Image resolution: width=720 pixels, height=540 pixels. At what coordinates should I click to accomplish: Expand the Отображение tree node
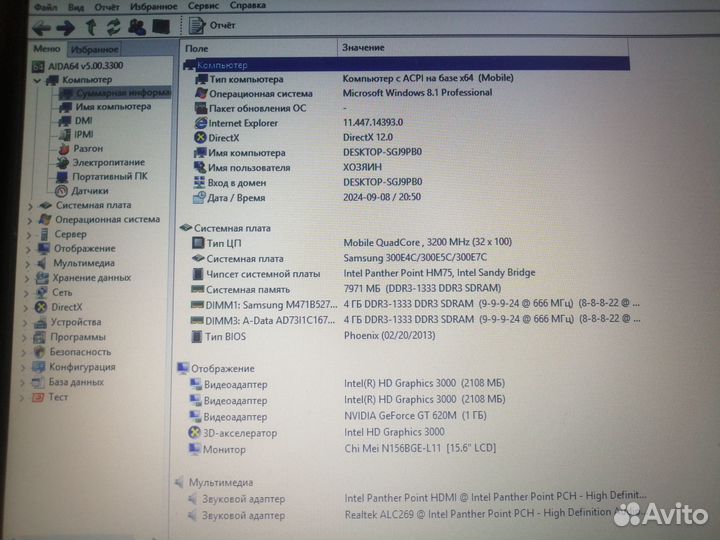coord(28,249)
